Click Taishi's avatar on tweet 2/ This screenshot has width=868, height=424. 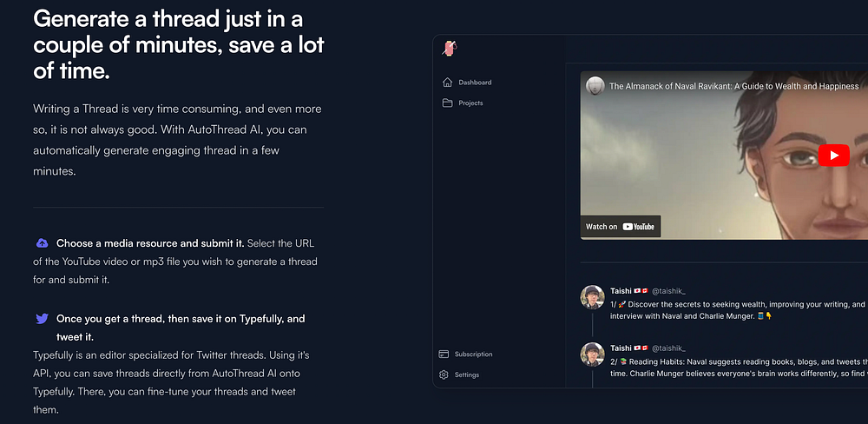pyautogui.click(x=592, y=354)
